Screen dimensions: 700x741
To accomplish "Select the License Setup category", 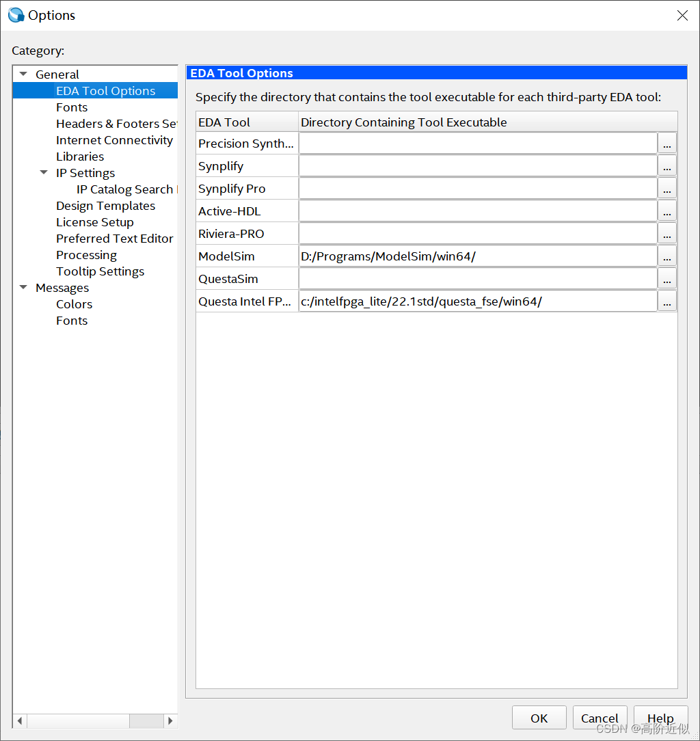I will [94, 221].
